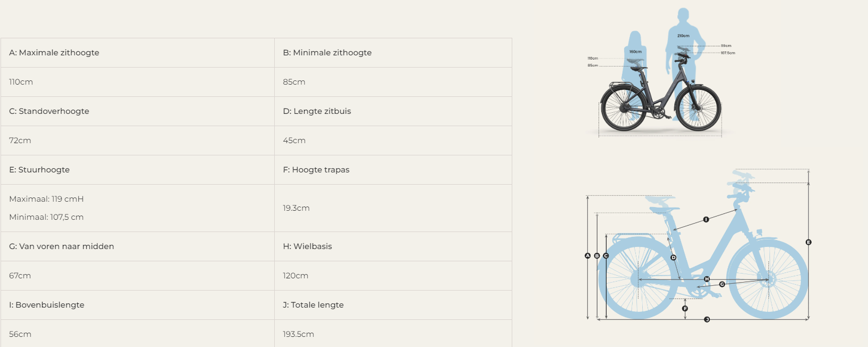The width and height of the screenshot is (868, 347).
Task: Select the 'B: Minimale zithoogte' cell
Action: pyautogui.click(x=393, y=53)
